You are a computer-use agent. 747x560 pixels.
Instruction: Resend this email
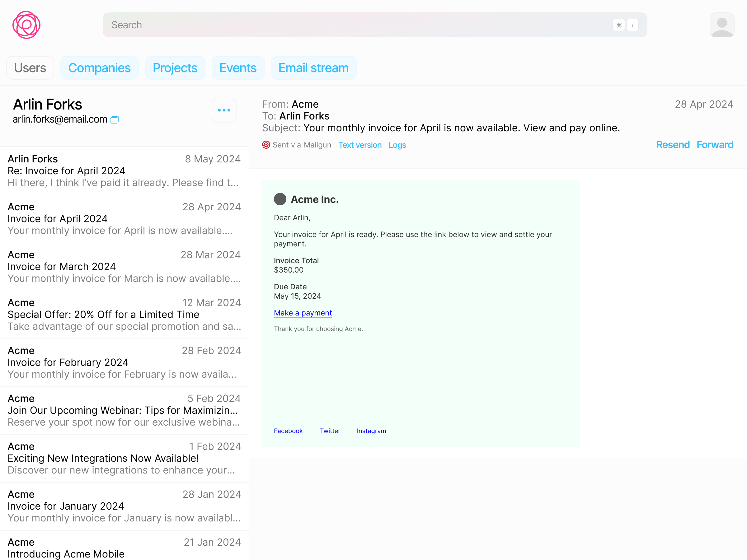coord(672,145)
